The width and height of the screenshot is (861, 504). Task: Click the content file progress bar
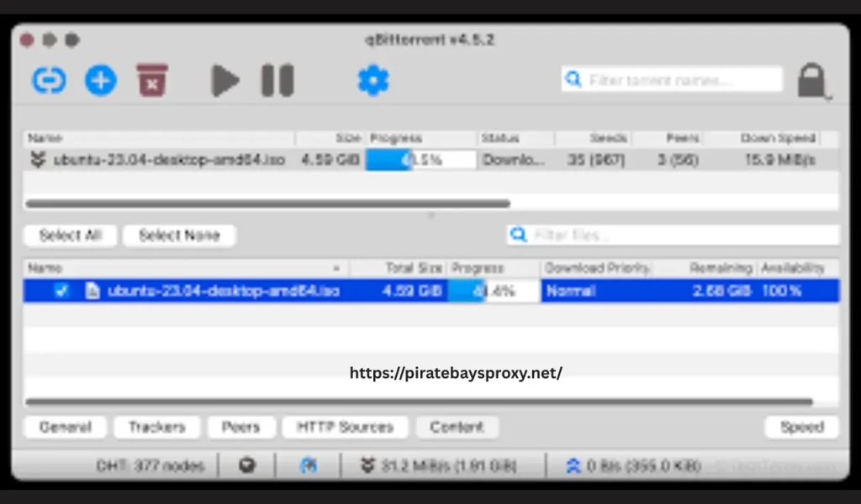click(494, 291)
